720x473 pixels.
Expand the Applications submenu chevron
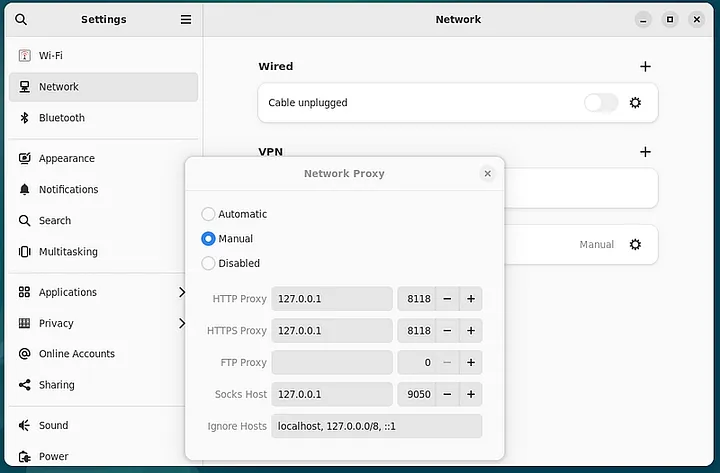(182, 292)
